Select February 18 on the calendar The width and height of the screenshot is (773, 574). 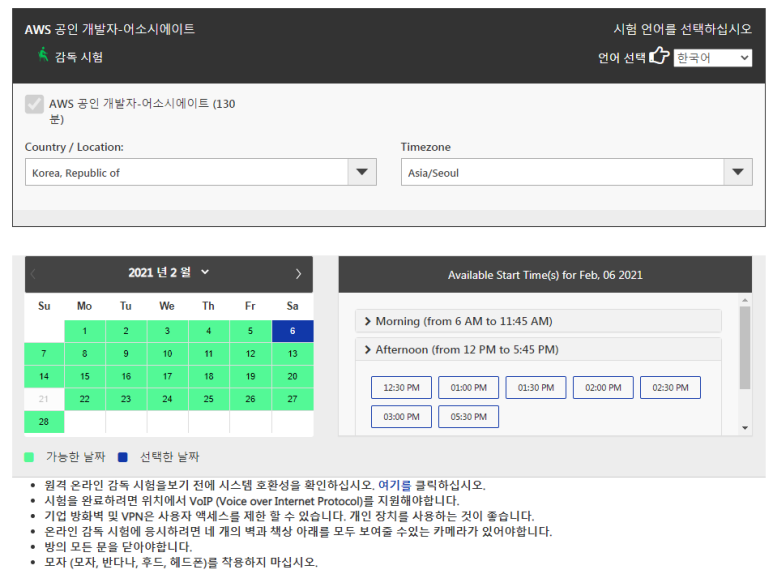tap(209, 376)
